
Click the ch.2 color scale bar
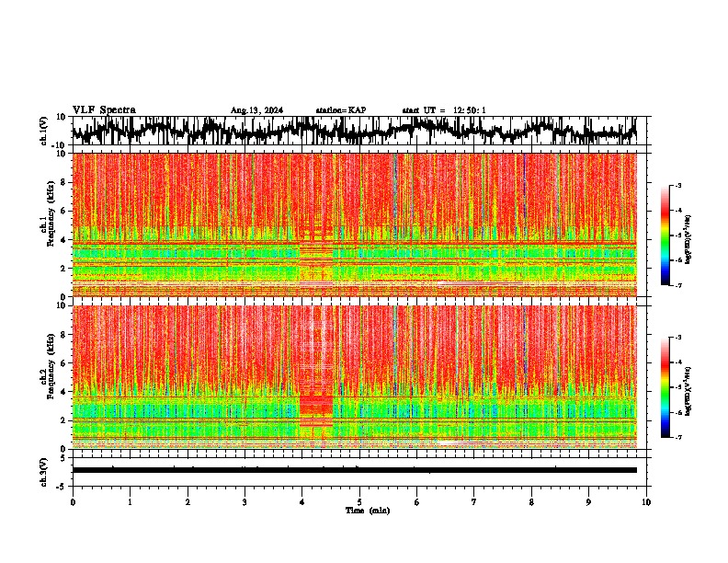[x=665, y=387]
